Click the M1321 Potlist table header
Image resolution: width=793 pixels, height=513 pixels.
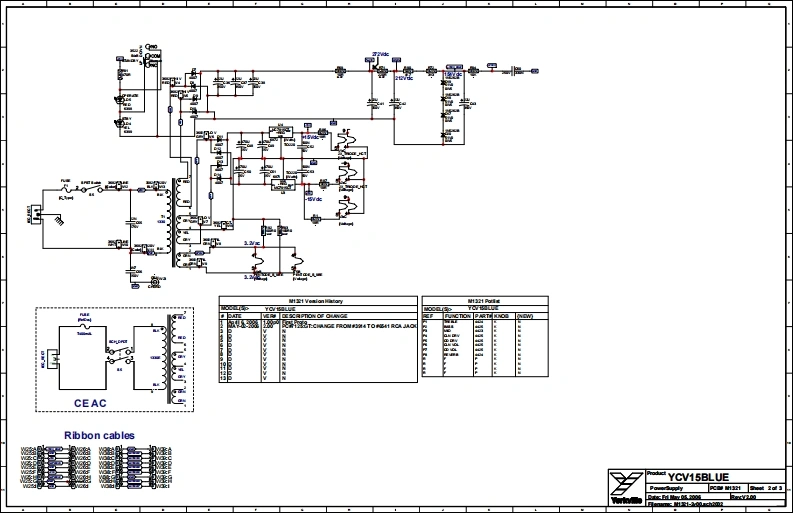point(485,300)
